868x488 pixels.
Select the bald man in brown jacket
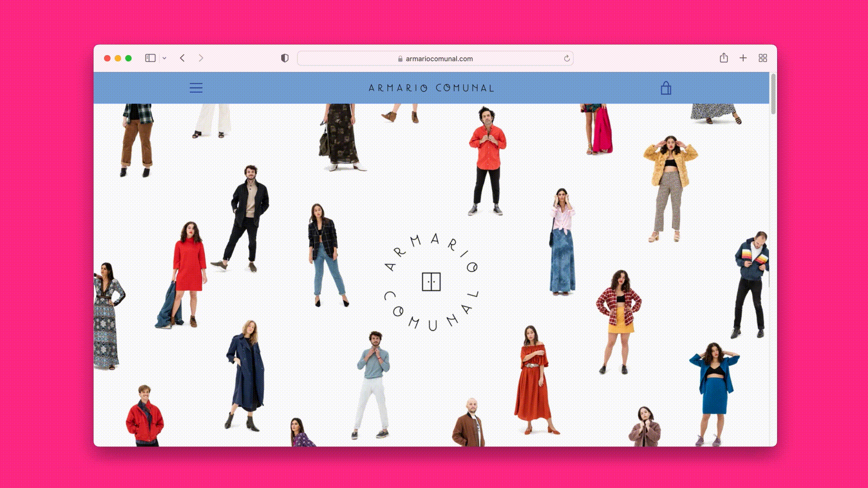[x=468, y=422]
